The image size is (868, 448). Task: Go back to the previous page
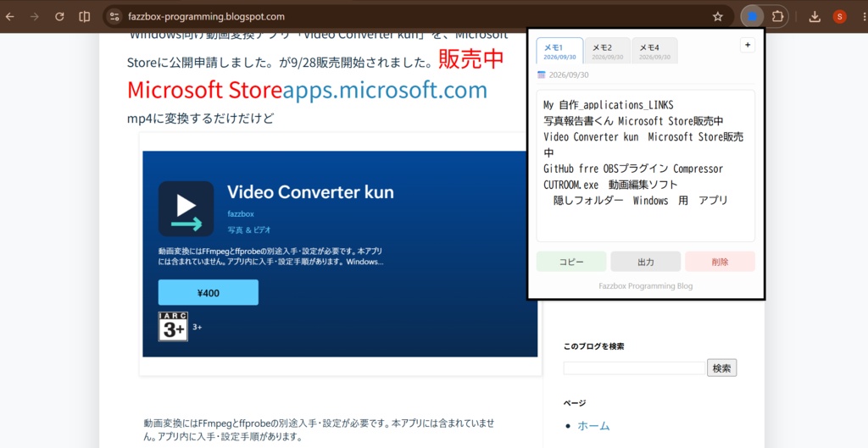(x=10, y=17)
